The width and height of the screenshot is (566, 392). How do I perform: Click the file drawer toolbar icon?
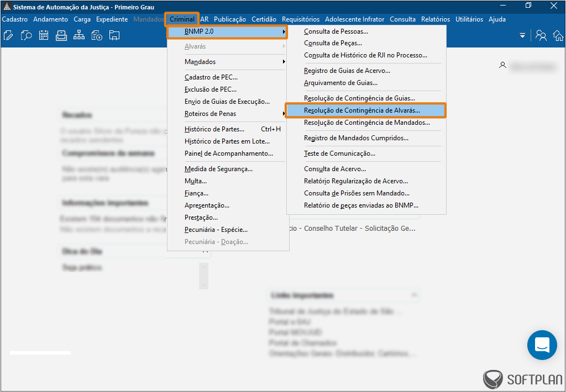[61, 35]
